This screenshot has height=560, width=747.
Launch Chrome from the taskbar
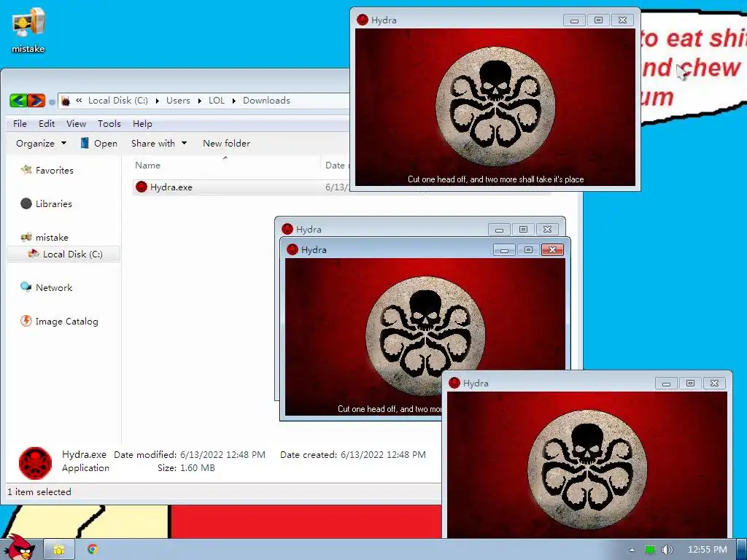pyautogui.click(x=93, y=550)
